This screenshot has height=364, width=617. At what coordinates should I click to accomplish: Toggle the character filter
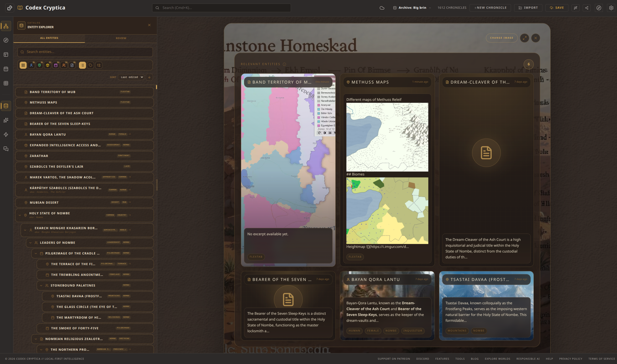[x=31, y=65]
